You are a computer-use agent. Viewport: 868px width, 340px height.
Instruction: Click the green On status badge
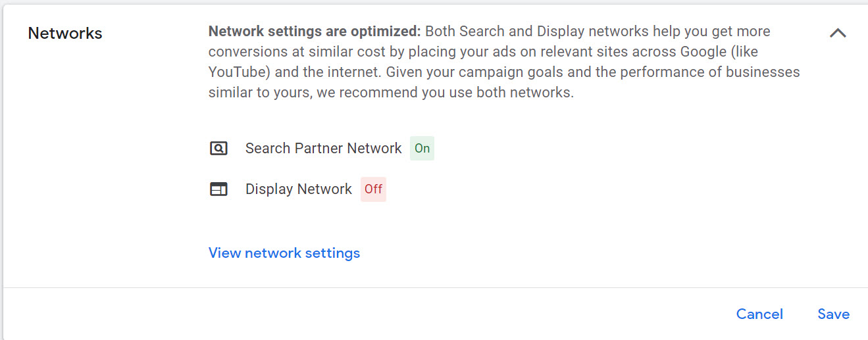[x=422, y=149]
